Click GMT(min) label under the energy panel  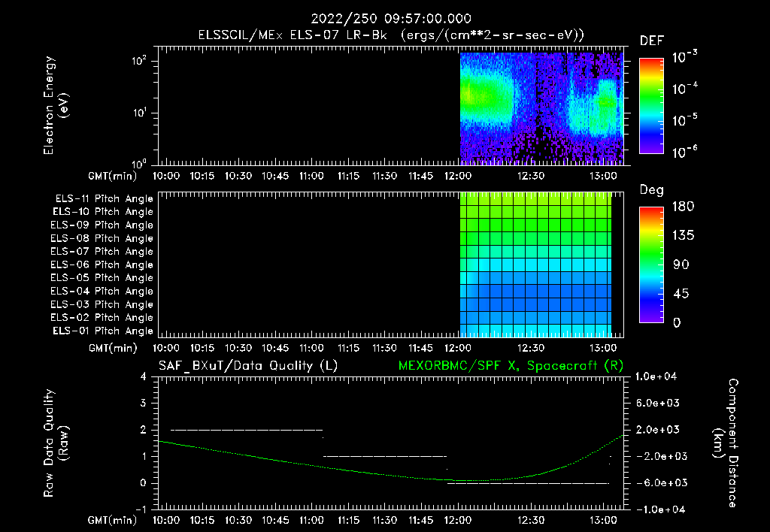(x=112, y=176)
